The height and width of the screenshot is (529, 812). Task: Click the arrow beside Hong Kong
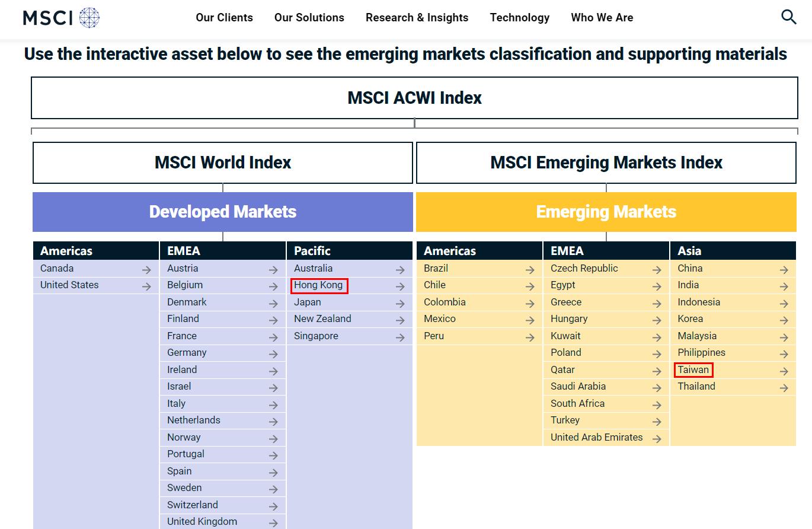coord(400,286)
